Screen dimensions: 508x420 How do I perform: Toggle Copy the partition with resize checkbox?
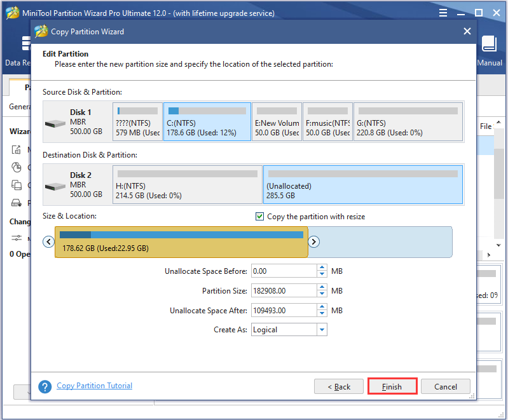(259, 216)
